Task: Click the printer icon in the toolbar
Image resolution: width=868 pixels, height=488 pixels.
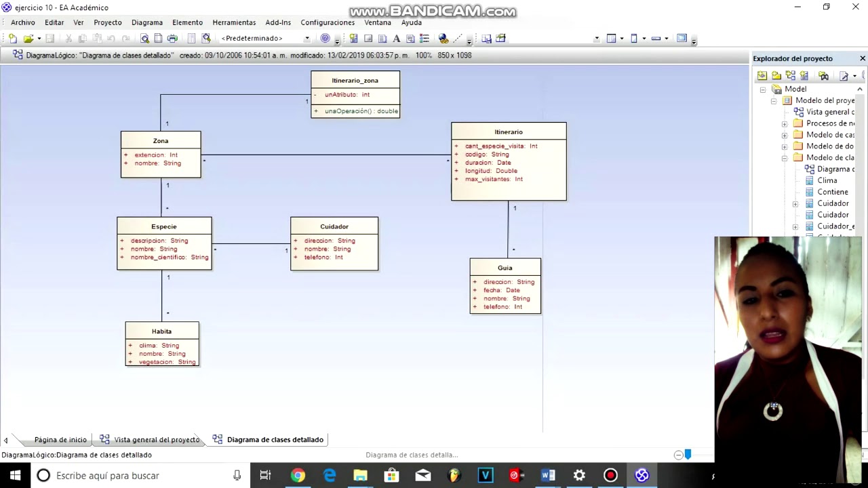Action: [x=172, y=39]
